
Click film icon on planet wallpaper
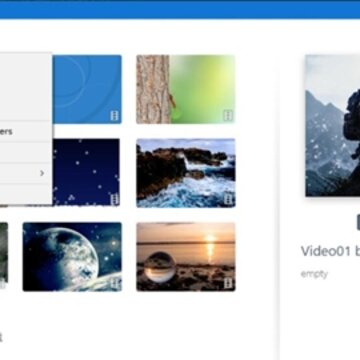[x=115, y=283]
